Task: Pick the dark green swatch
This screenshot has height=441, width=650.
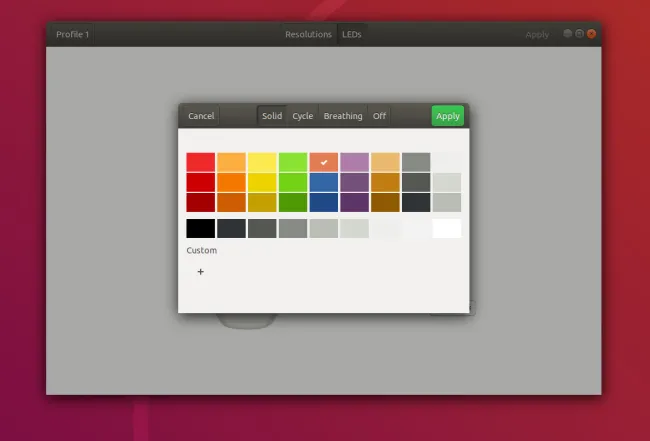Action: point(293,202)
